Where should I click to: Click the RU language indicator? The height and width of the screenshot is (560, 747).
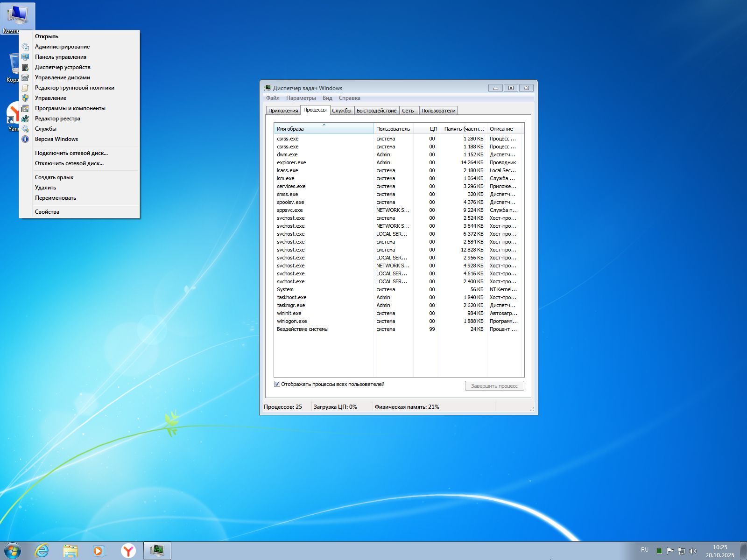click(x=645, y=550)
